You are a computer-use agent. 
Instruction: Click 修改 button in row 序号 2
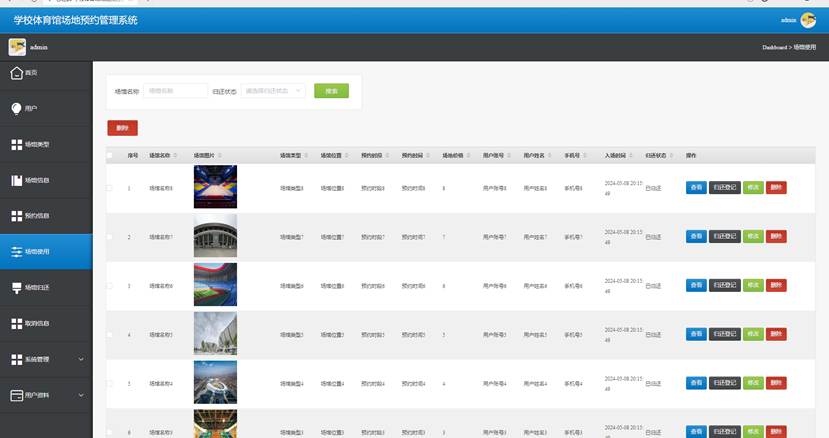[753, 236]
